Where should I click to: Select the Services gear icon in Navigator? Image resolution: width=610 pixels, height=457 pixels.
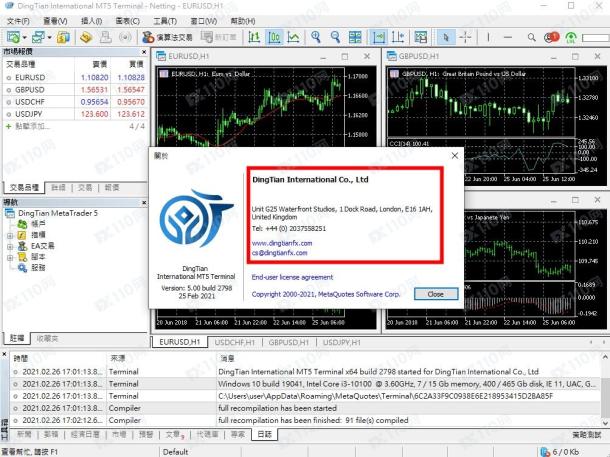tap(22, 268)
